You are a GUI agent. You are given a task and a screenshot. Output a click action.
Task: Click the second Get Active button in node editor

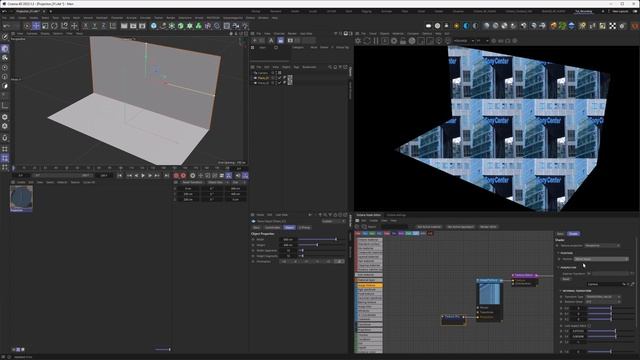(x=460, y=227)
